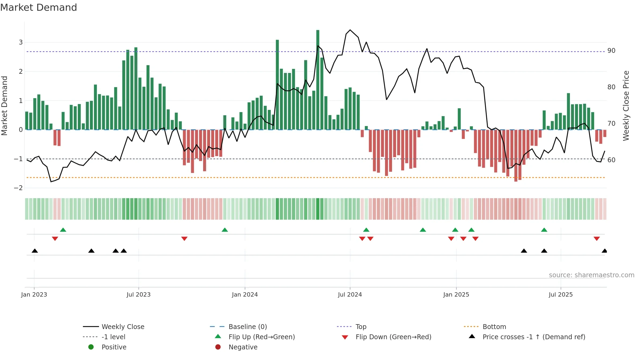Click the red Negative legend circle
644x362 pixels.
(x=218, y=347)
